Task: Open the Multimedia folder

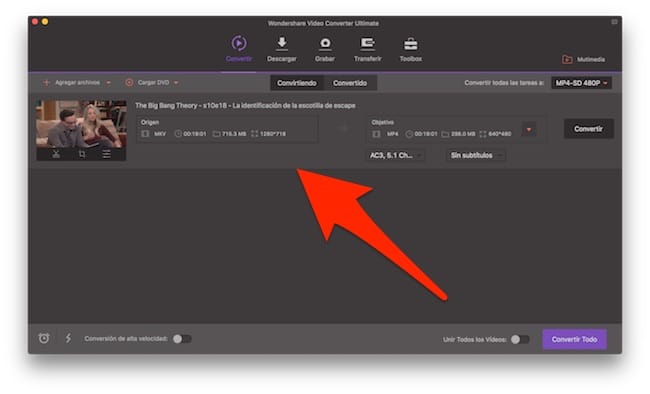Action: coord(583,59)
